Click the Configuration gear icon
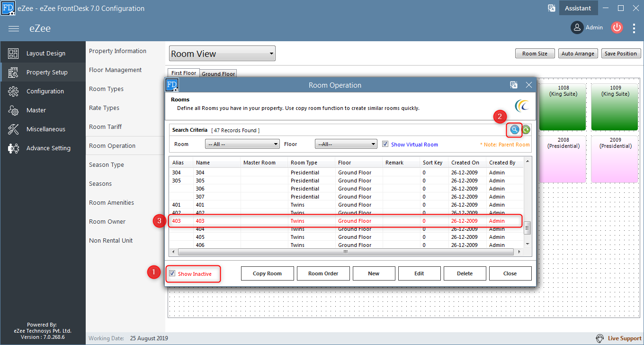 pyautogui.click(x=13, y=91)
